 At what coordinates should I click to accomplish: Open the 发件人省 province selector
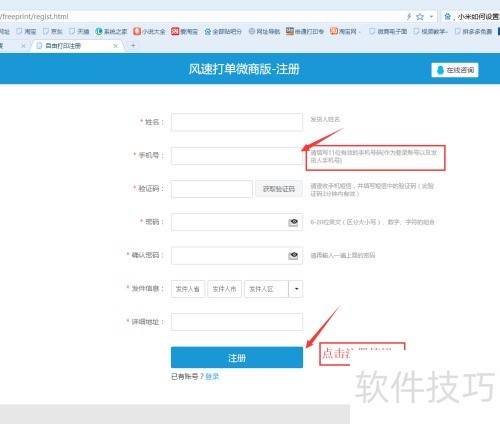coord(188,289)
